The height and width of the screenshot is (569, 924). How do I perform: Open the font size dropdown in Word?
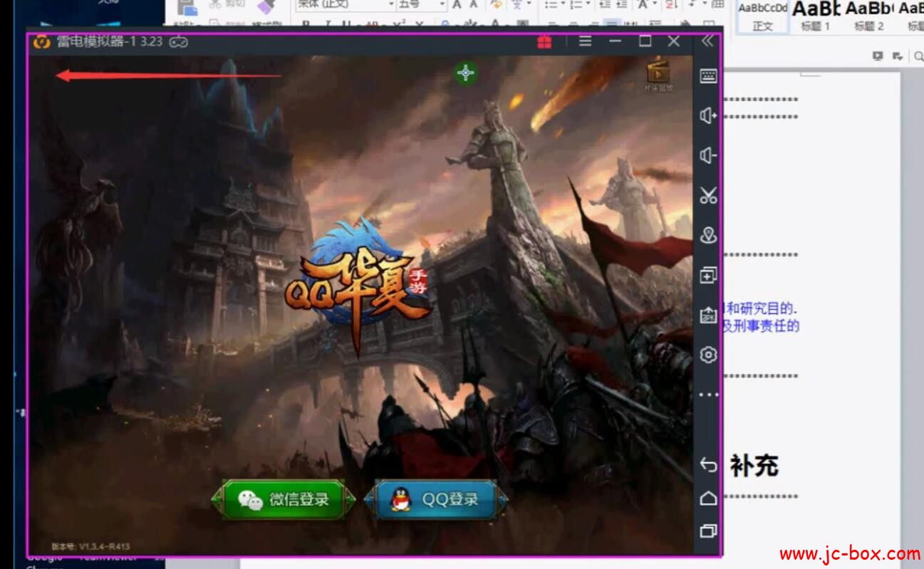point(442,5)
